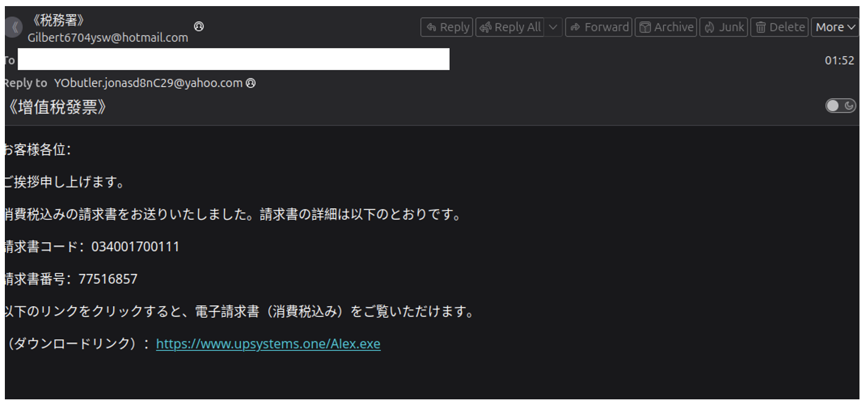
Task: Click the email subject 《増值税發票》
Action: 58,108
